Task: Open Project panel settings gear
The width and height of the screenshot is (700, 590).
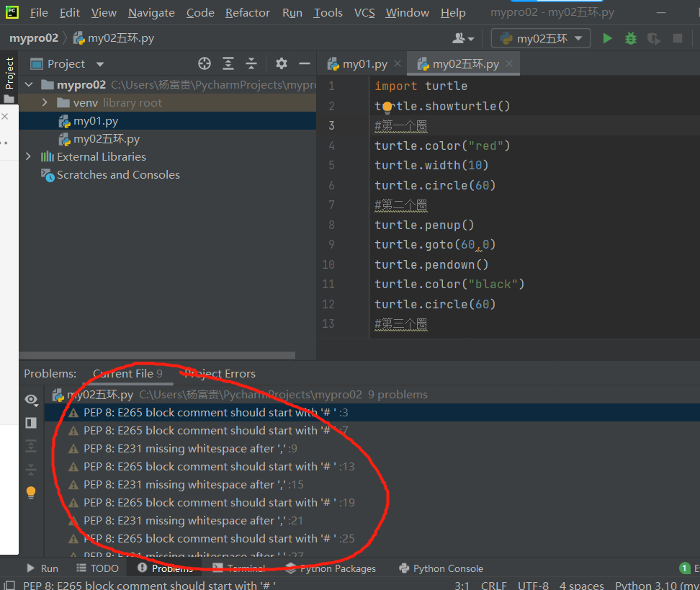Action: 282,64
